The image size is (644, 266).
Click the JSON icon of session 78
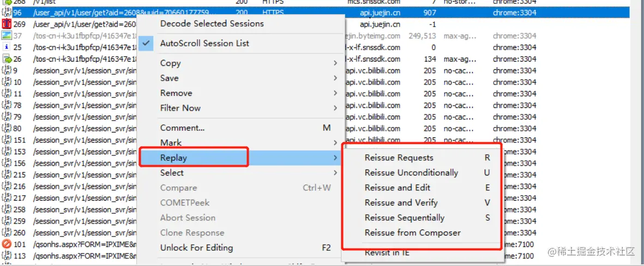[x=6, y=105]
